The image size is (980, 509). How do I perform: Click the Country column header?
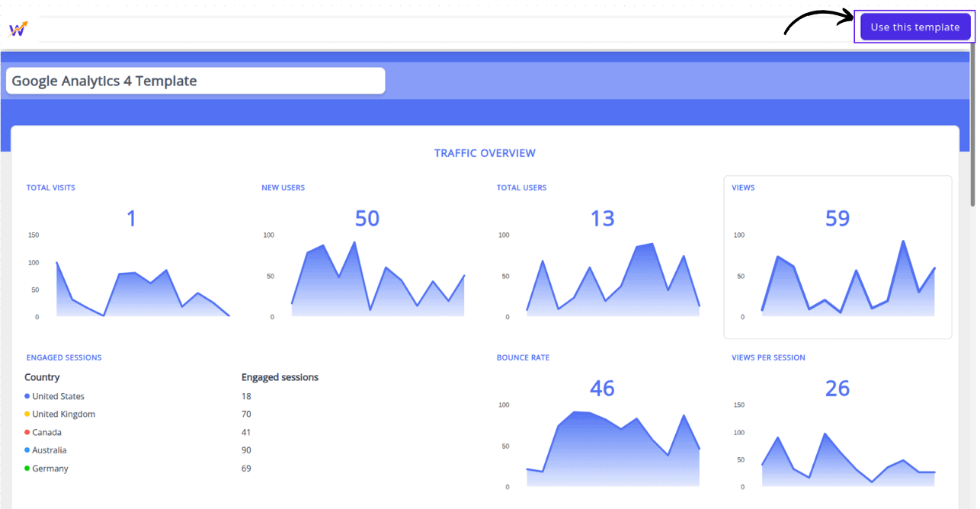(42, 377)
